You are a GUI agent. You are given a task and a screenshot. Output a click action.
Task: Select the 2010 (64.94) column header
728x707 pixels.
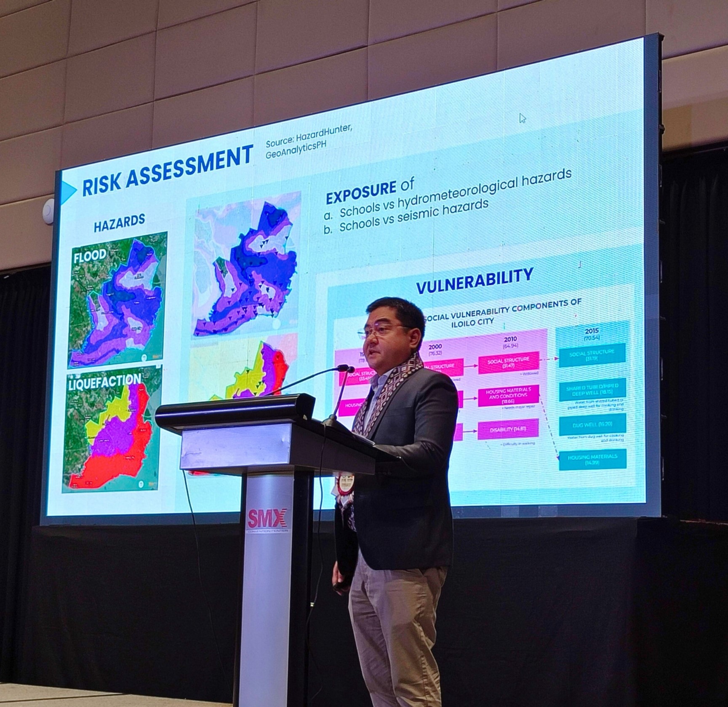[x=510, y=342]
